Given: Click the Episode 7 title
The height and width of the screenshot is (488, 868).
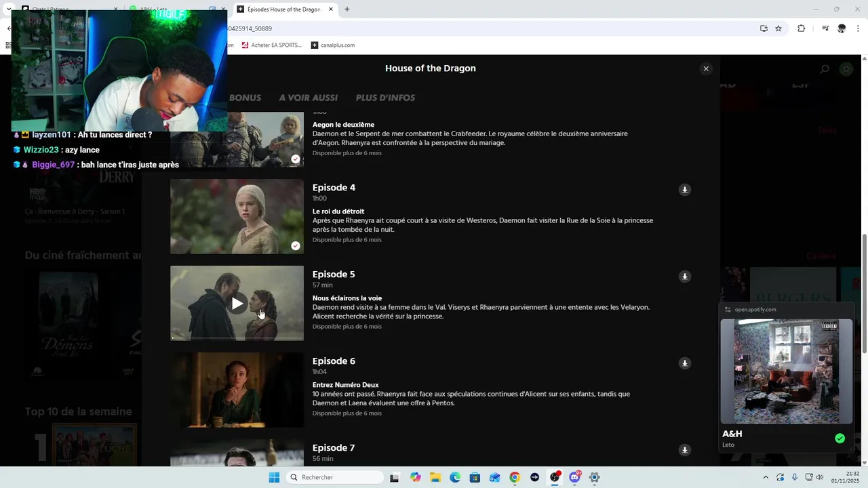Looking at the screenshot, I should pos(334,448).
